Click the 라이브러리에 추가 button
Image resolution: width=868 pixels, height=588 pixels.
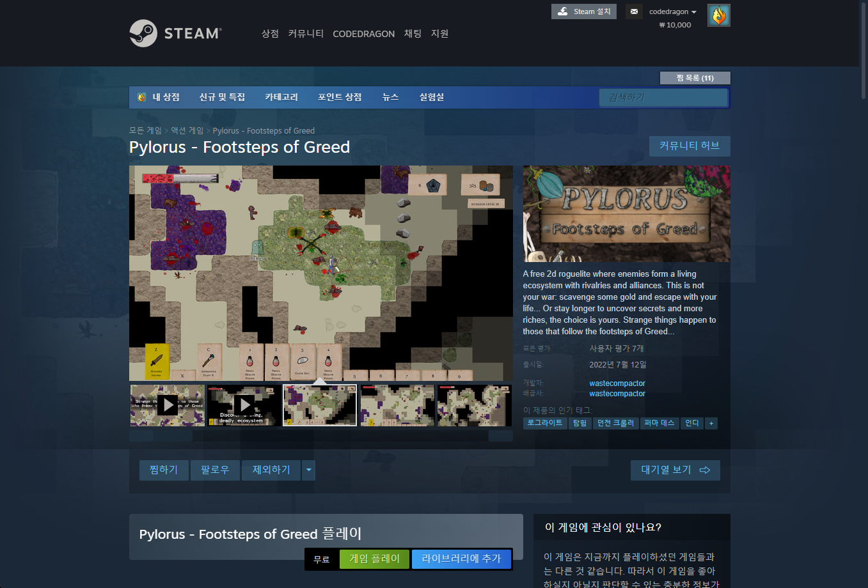(x=461, y=559)
